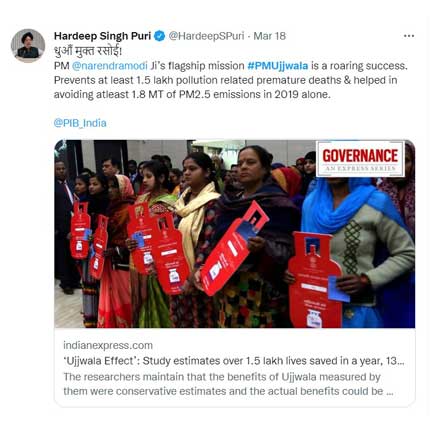Click the tweet sentence about 1.5 lakh deaths
Image resolution: width=430 pixels, height=430 pixels.
pyautogui.click(x=225, y=80)
